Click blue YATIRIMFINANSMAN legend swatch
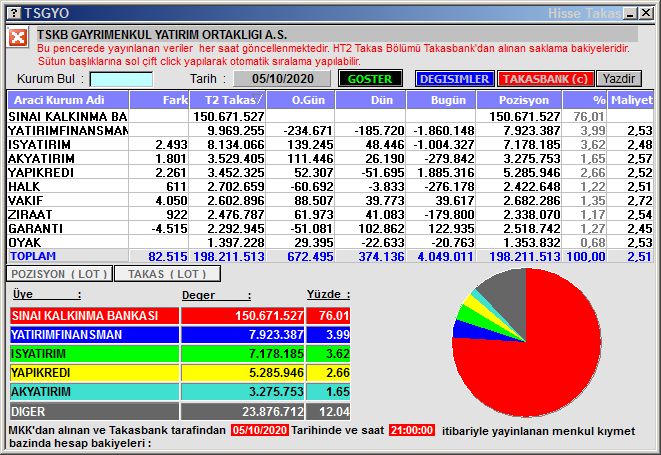This screenshot has width=661, height=455. (x=94, y=335)
